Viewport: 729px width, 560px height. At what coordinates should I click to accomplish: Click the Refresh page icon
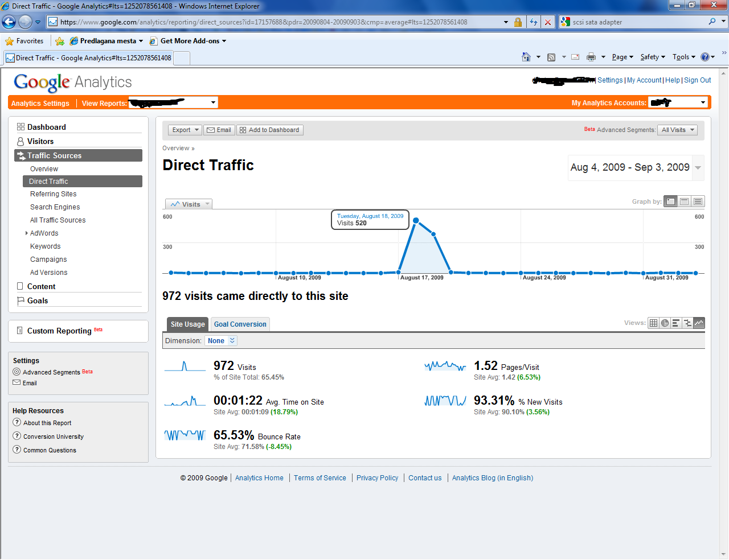tap(534, 22)
